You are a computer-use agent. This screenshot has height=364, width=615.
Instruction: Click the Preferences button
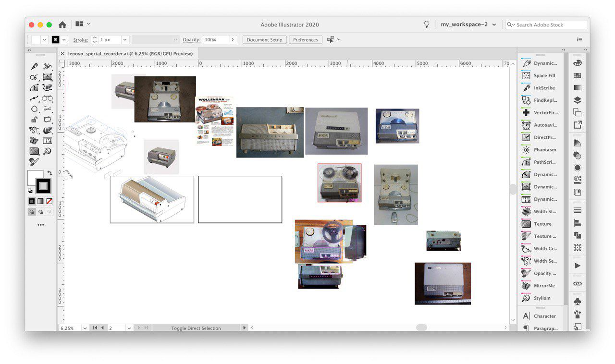coord(306,40)
